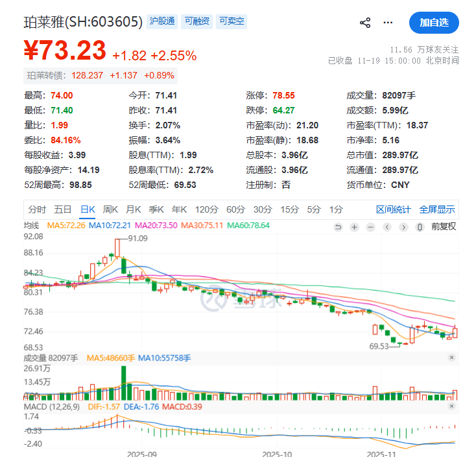This screenshot has height=457, width=476.
Task: Zoom in chart with plus icon
Action: click(354, 227)
